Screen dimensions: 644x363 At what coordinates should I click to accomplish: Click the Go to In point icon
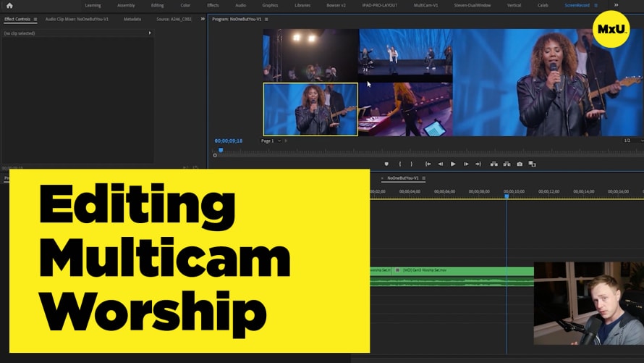click(x=428, y=164)
